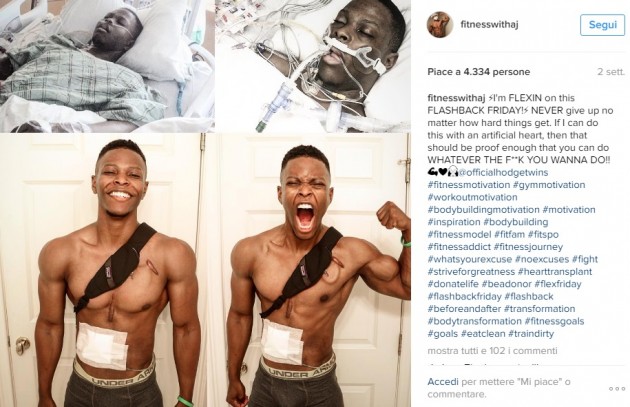Screen dimensions: 630x407
Task: Expand all 102 comments link
Action: coord(492,351)
